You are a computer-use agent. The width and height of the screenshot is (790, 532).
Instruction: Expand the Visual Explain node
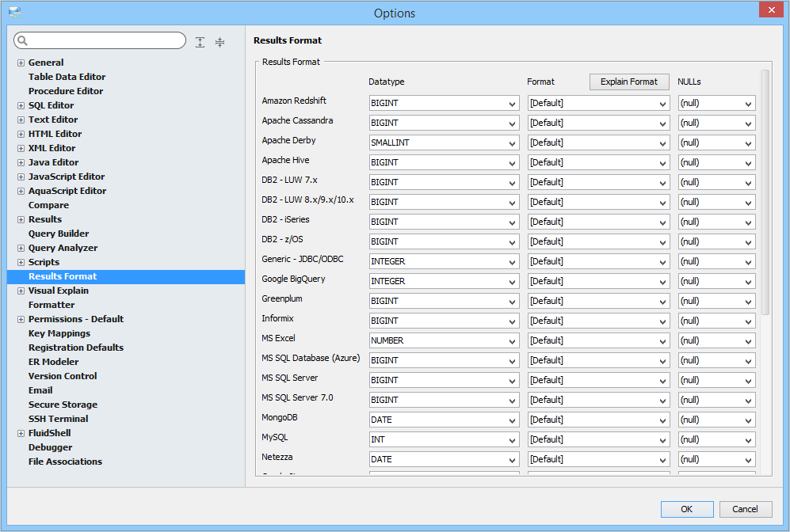click(x=21, y=291)
